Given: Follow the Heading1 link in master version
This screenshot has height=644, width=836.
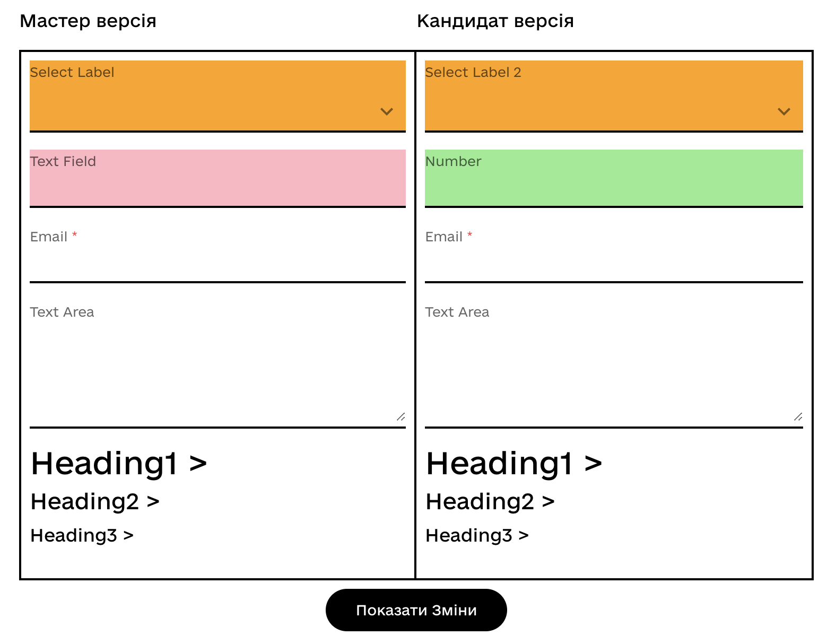Looking at the screenshot, I should [x=119, y=464].
